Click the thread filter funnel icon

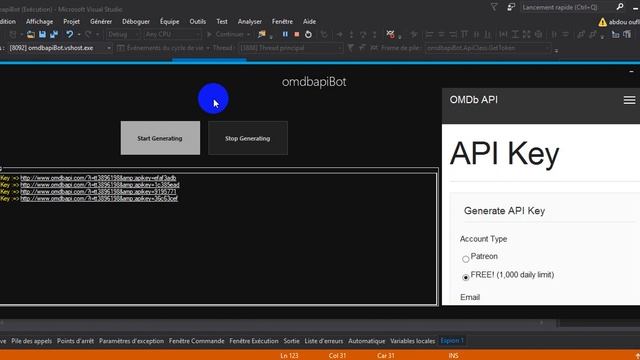coord(351,48)
